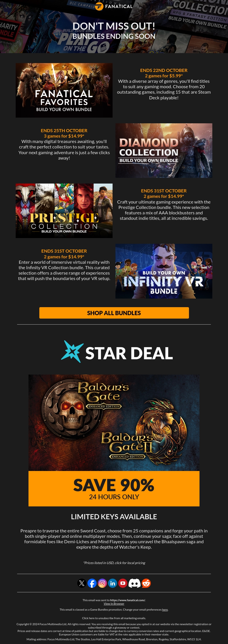Open the Diamond Collection bundle image
The height and width of the screenshot is (644, 228).
(164, 150)
